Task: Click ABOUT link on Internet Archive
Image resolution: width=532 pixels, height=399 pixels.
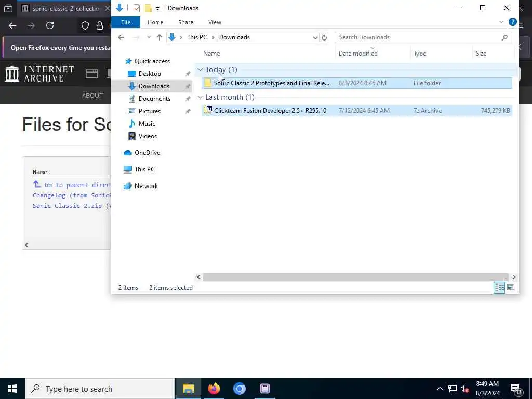Action: [92, 96]
